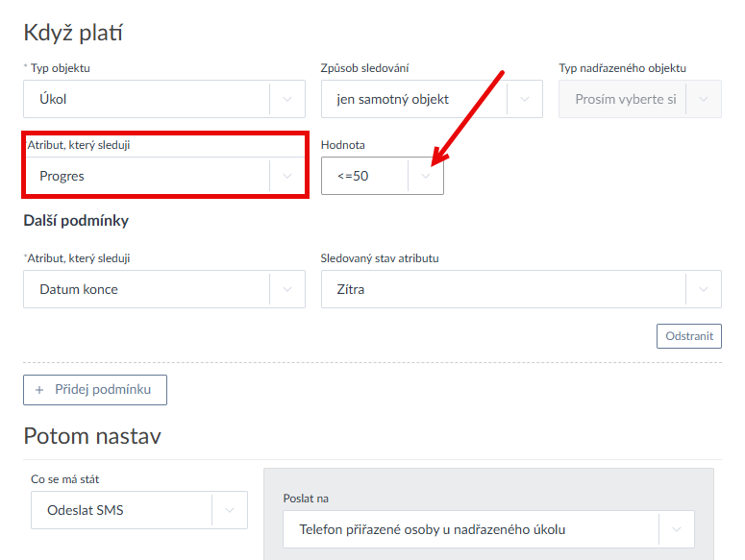This screenshot has height=560, width=745.
Task: Click the Odstranit button
Action: tap(688, 336)
